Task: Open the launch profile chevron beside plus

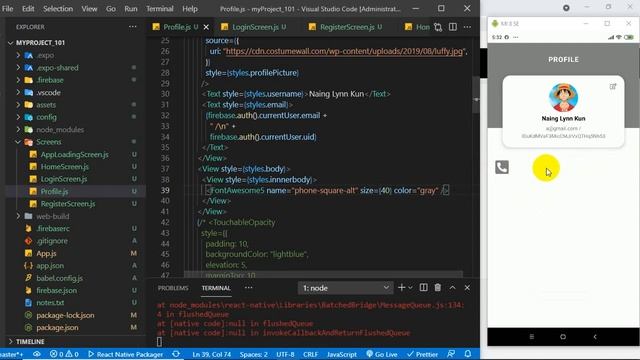Action: (x=410, y=288)
